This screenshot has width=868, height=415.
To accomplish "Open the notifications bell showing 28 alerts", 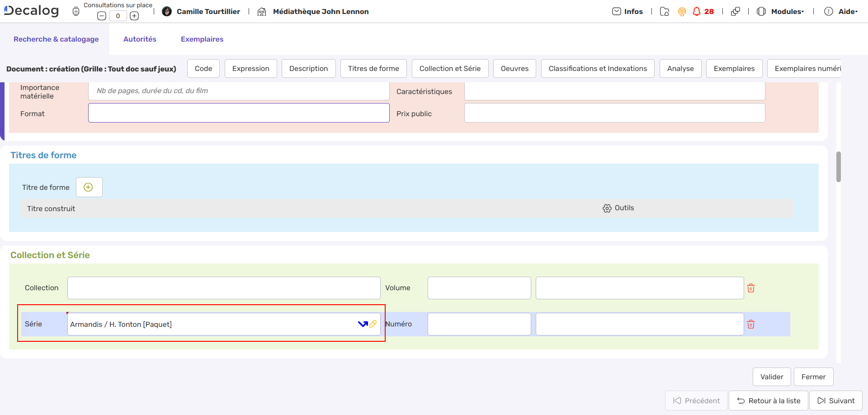I will click(x=697, y=11).
